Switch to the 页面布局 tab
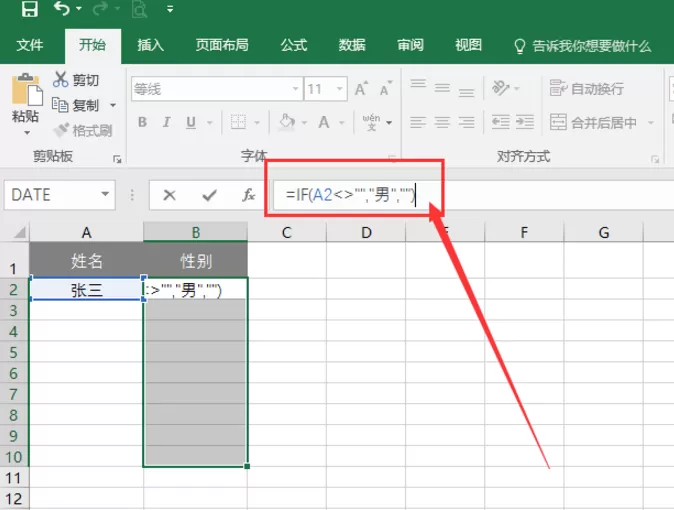674x510 pixels. pos(222,45)
